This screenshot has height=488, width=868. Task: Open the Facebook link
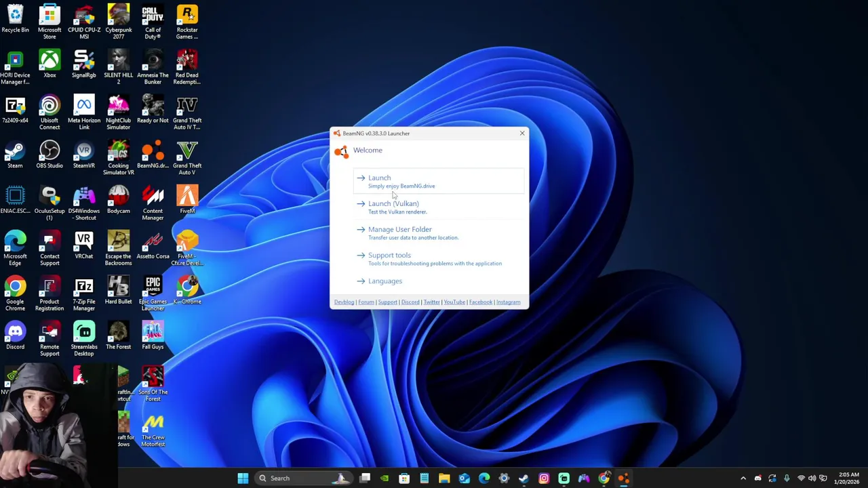480,302
